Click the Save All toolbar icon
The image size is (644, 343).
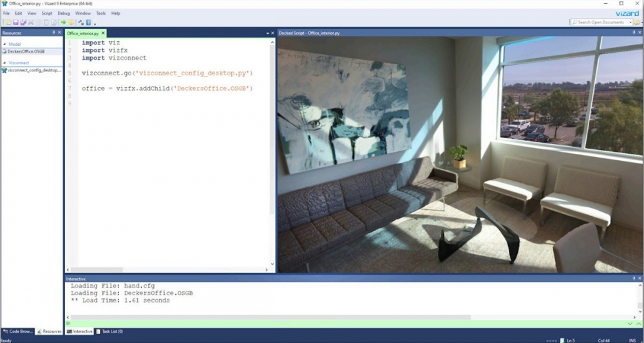(x=23, y=23)
